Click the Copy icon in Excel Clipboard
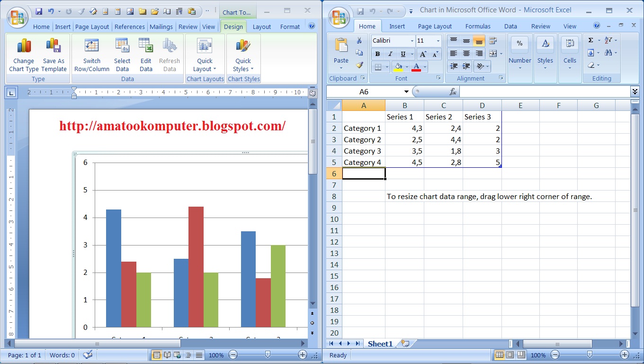This screenshot has width=644, height=364. (x=359, y=53)
